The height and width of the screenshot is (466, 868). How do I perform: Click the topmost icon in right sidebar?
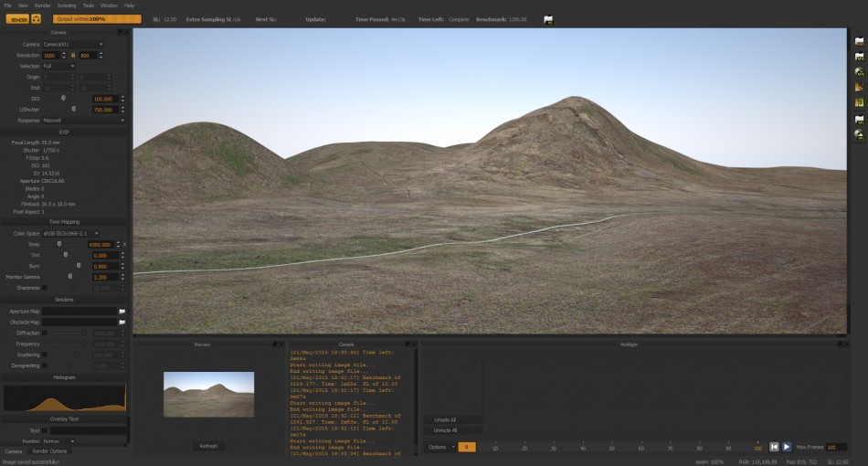click(859, 41)
